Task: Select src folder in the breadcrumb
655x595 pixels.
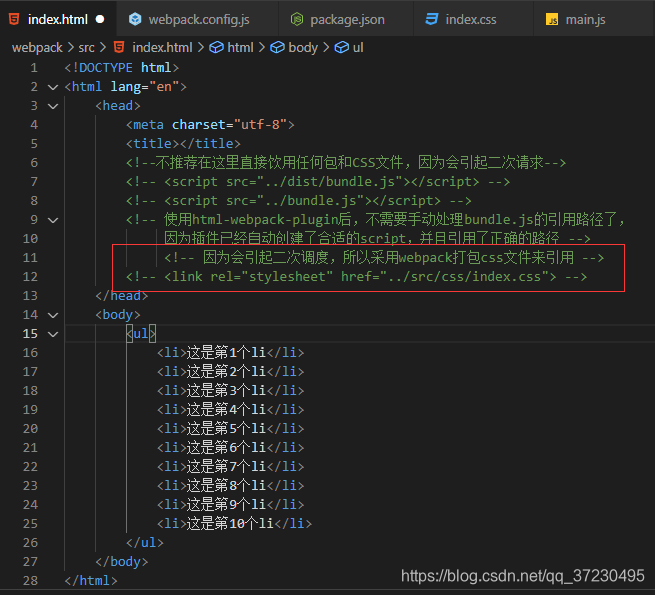Action: click(x=86, y=48)
